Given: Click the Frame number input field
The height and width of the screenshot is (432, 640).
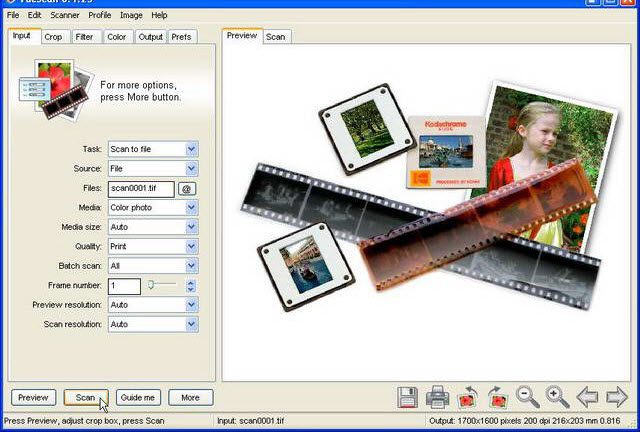Looking at the screenshot, I should [x=124, y=286].
